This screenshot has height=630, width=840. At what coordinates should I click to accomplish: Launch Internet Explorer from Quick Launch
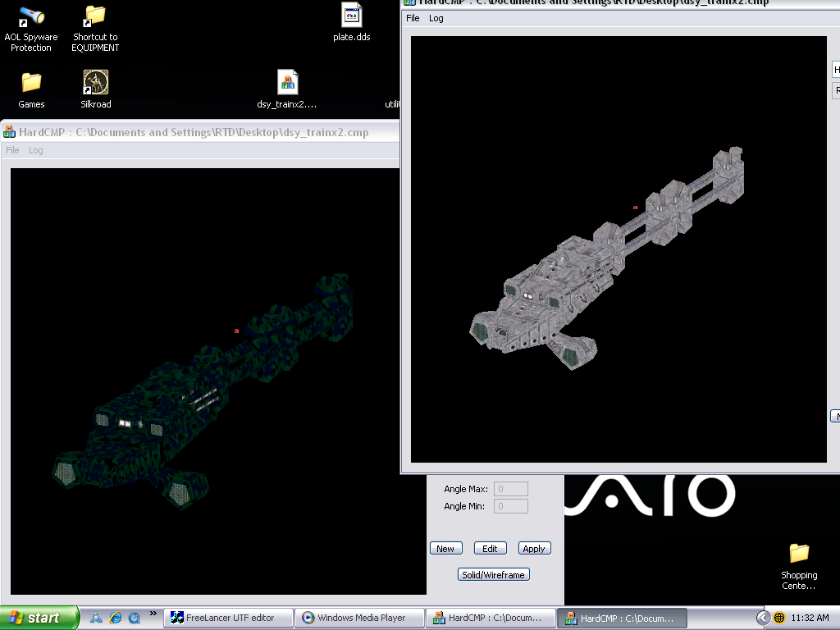[115, 618]
